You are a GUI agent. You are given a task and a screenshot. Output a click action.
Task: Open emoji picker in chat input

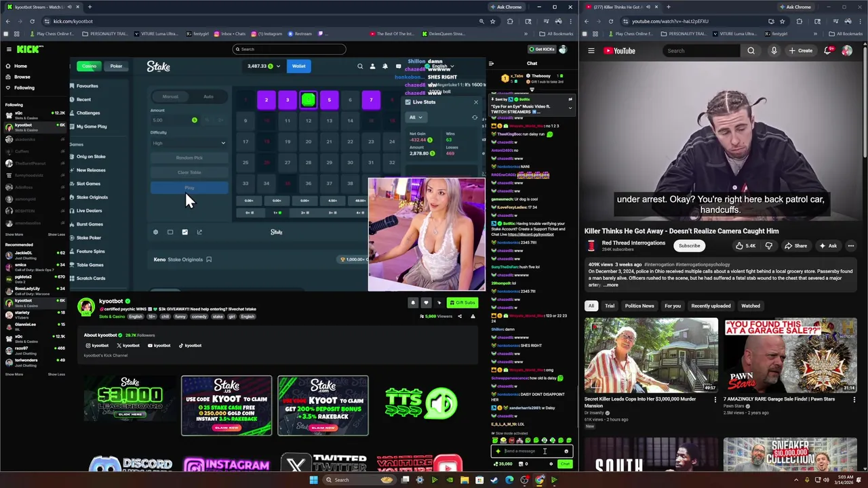click(x=566, y=451)
